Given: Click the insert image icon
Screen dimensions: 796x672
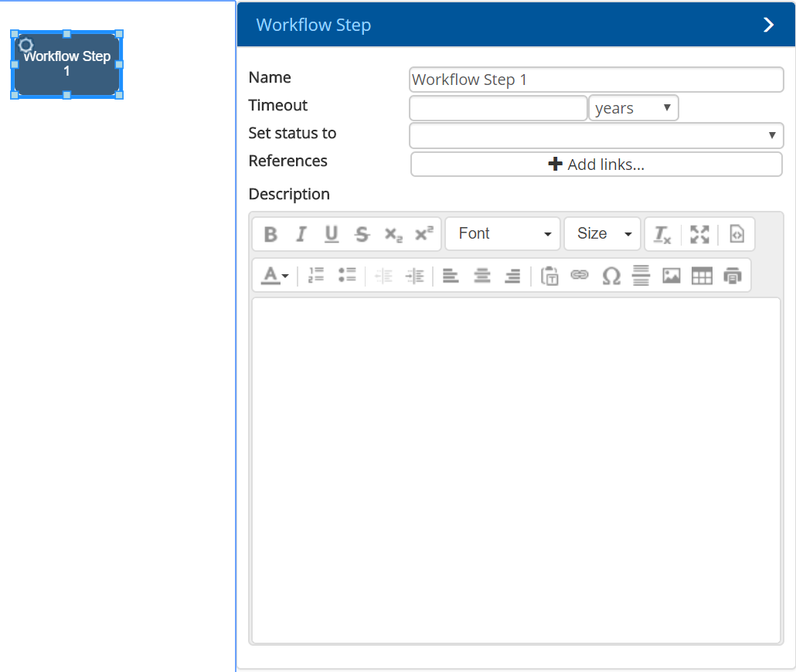Looking at the screenshot, I should tap(672, 276).
